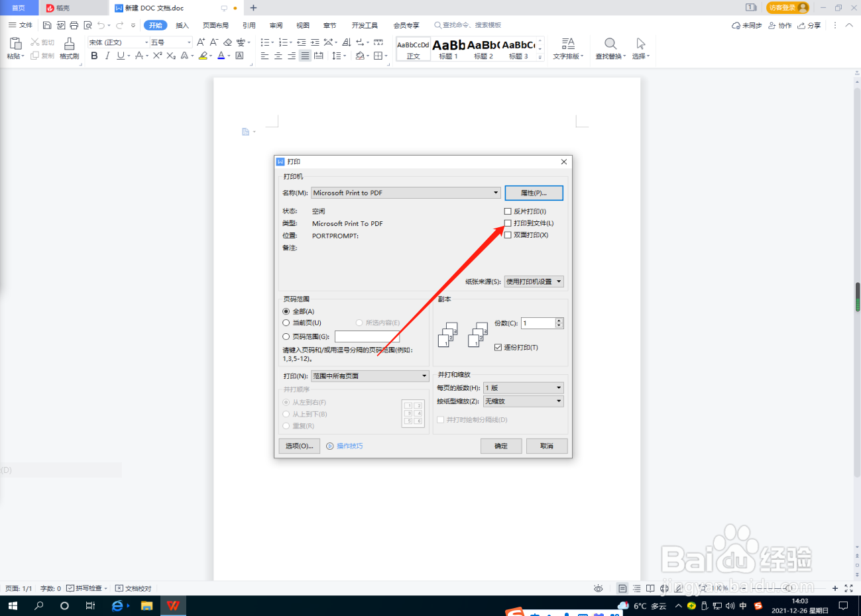Click the Select (选择) cursor icon
Image resolution: width=861 pixels, height=616 pixels.
click(x=640, y=44)
